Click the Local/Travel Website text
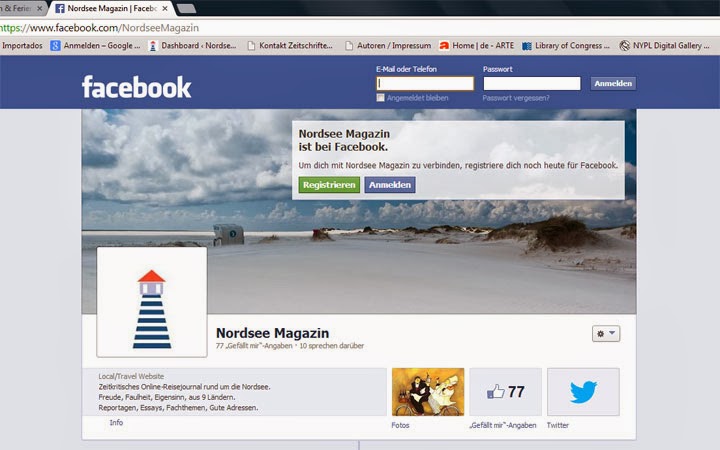The image size is (720, 450). [131, 376]
